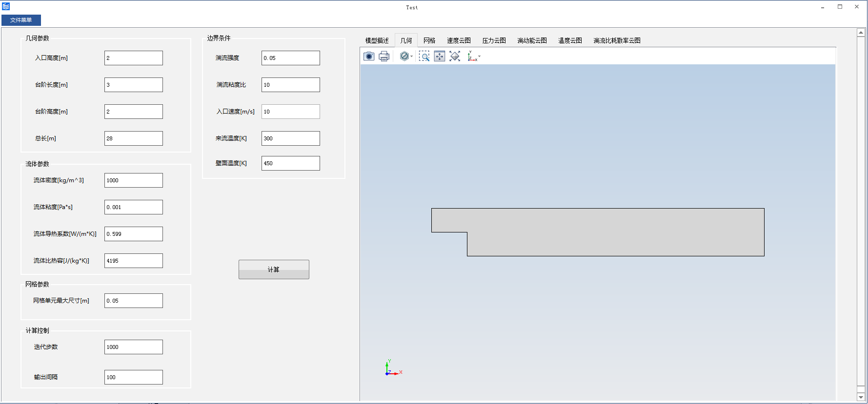Click the 湍流粘度比 input field
This screenshot has width=868, height=404.
(x=291, y=85)
